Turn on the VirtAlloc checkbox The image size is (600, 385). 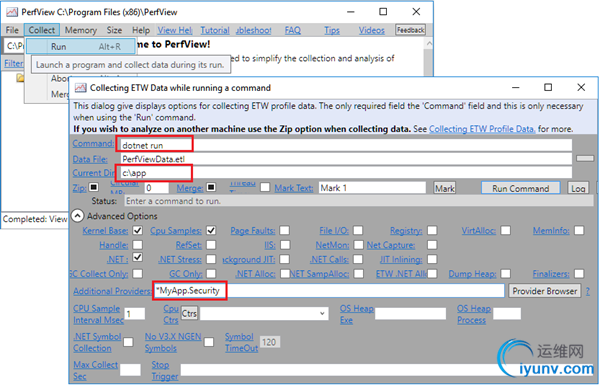pyautogui.click(x=505, y=230)
